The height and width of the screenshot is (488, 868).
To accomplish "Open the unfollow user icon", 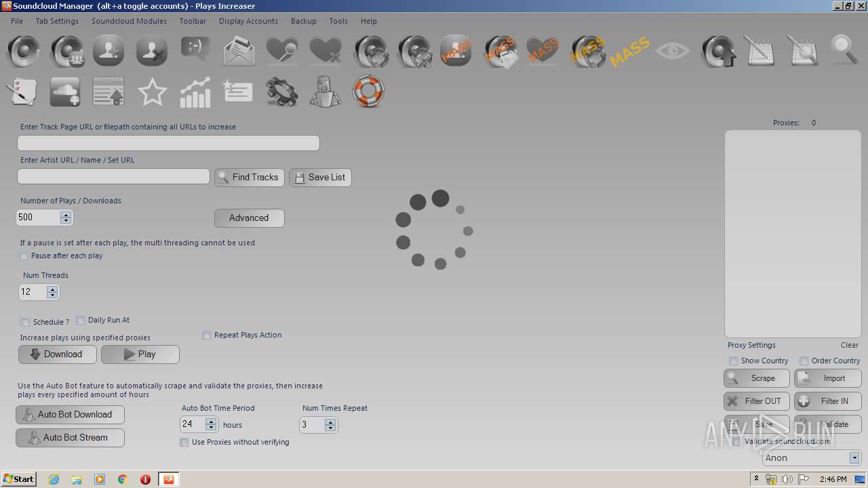I will pyautogui.click(x=151, y=51).
